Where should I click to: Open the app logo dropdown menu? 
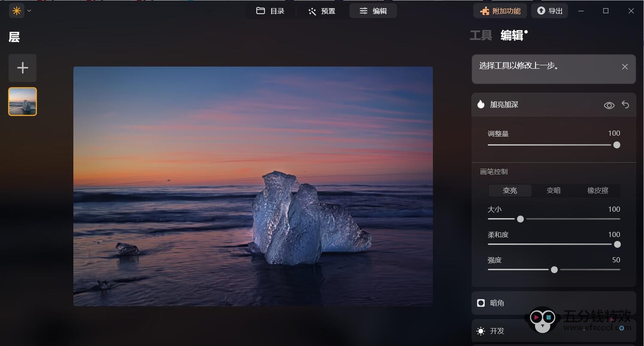tap(21, 11)
